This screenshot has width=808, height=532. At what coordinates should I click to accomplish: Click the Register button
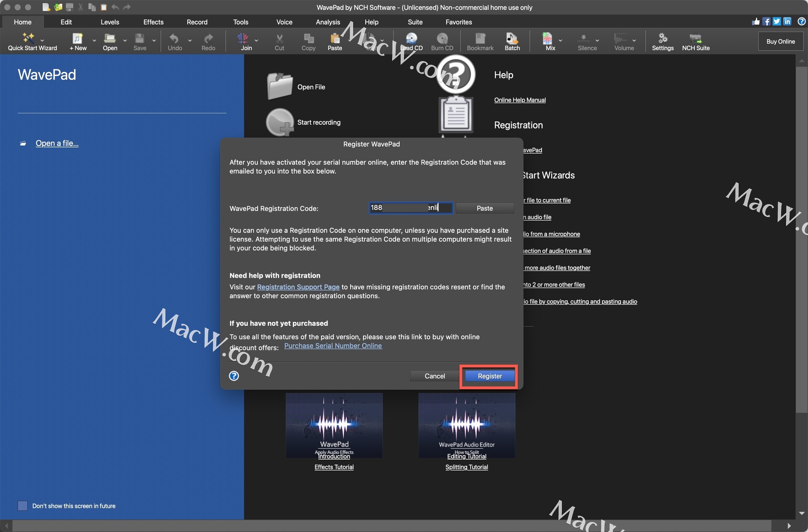(x=489, y=376)
